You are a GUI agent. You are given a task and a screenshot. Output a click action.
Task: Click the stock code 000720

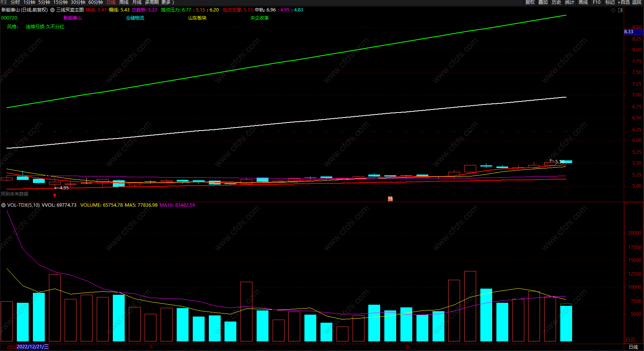(9, 18)
